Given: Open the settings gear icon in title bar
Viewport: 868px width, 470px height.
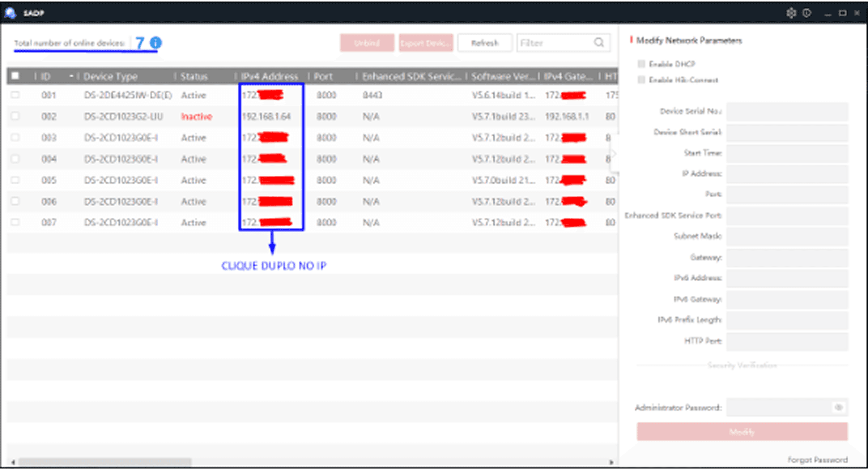Looking at the screenshot, I should pos(791,13).
